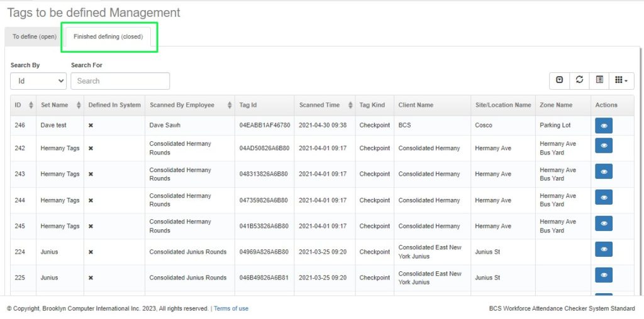Image resolution: width=644 pixels, height=319 pixels.
Task: View details for row ID 243
Action: 604,171
